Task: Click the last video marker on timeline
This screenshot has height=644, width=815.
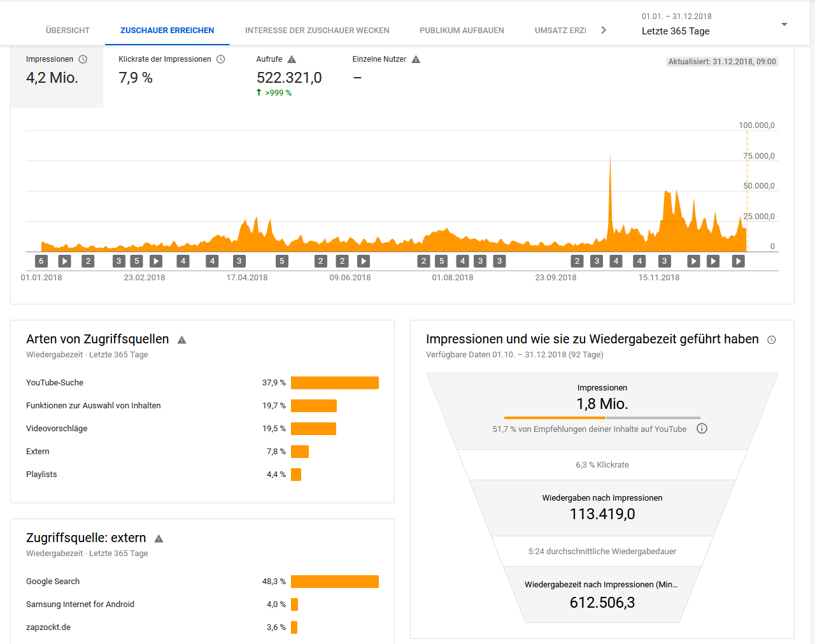Action: click(x=739, y=261)
